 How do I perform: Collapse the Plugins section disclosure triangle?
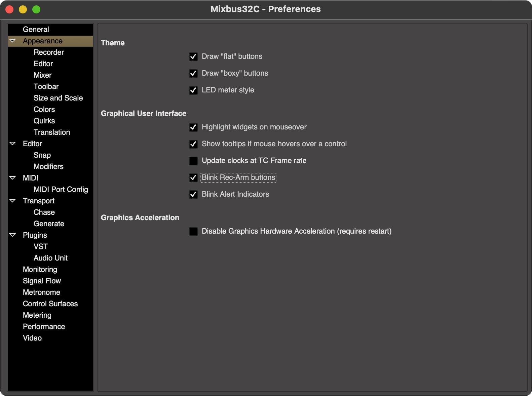click(x=13, y=235)
